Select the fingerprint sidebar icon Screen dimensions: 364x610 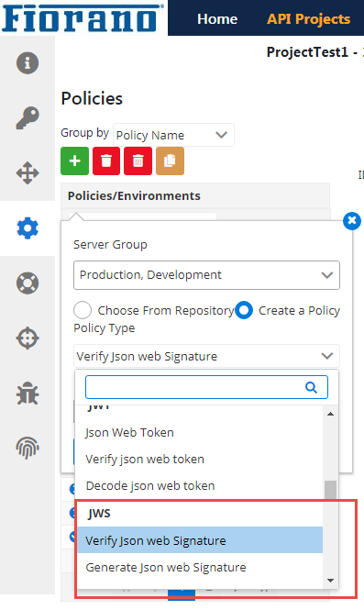(28, 449)
